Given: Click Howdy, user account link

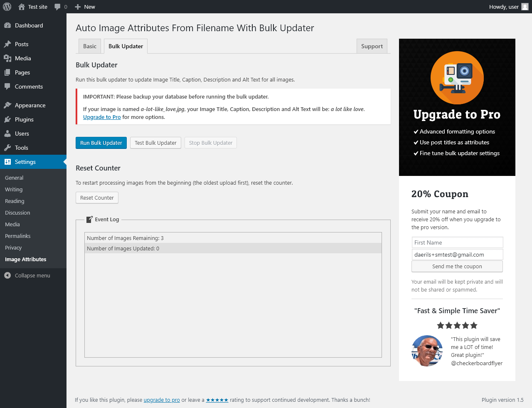Looking at the screenshot, I should (x=509, y=7).
